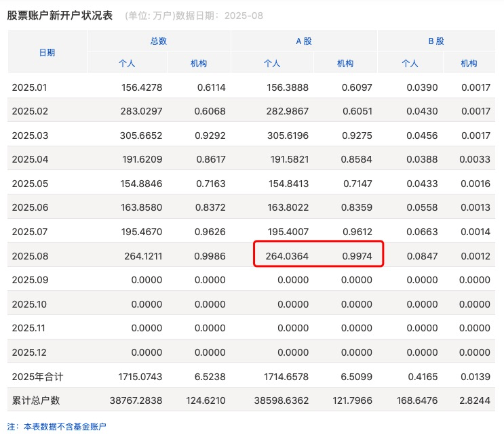Click the value 163.8580

pos(141,207)
